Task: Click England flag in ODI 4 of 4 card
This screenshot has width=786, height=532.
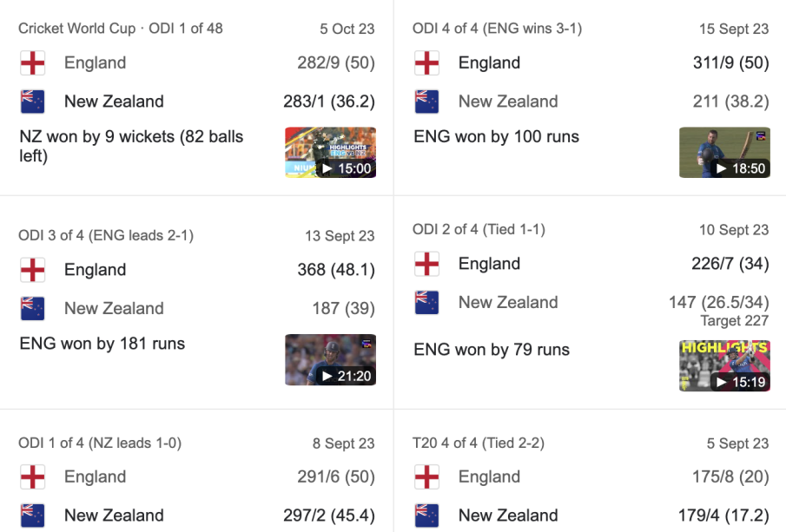Action: (x=426, y=63)
